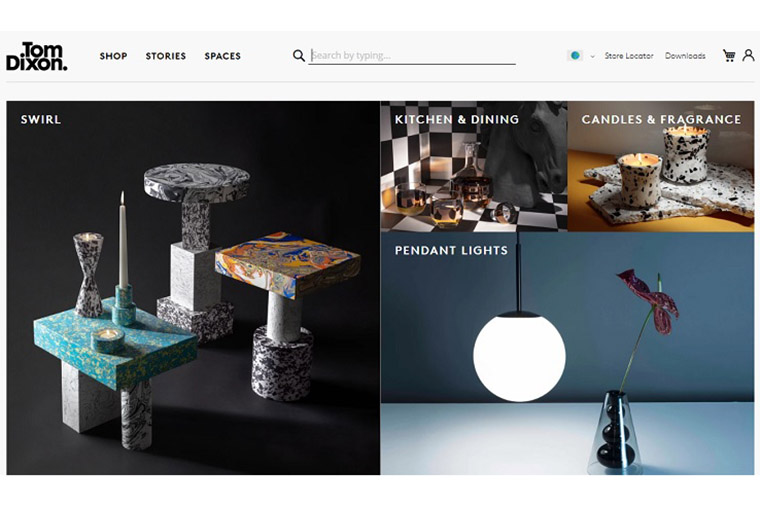The image size is (760, 506).
Task: Open the SPACES menu
Action: click(222, 56)
